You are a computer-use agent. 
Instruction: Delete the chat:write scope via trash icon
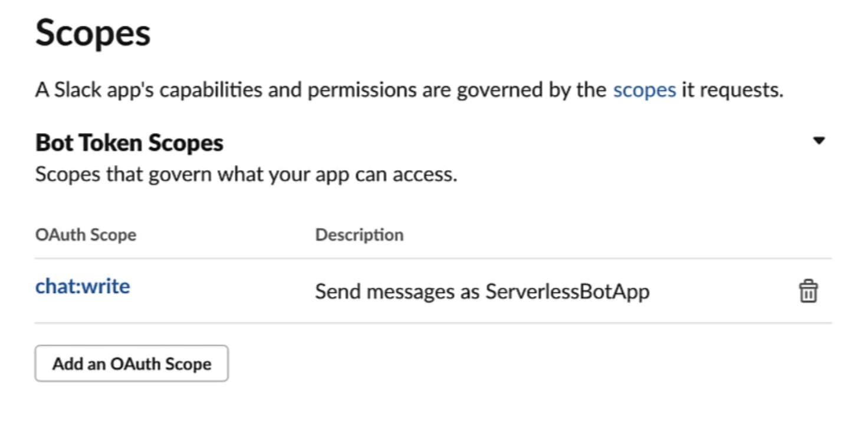click(808, 291)
